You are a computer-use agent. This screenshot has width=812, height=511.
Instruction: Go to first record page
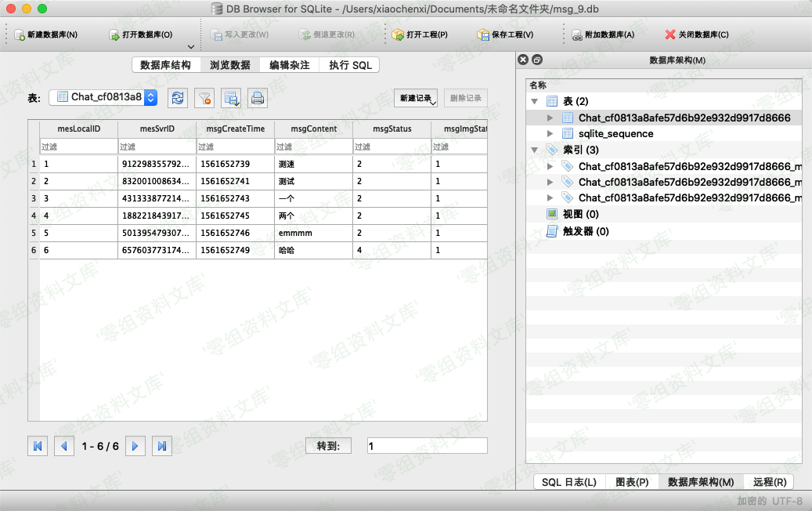tap(37, 446)
